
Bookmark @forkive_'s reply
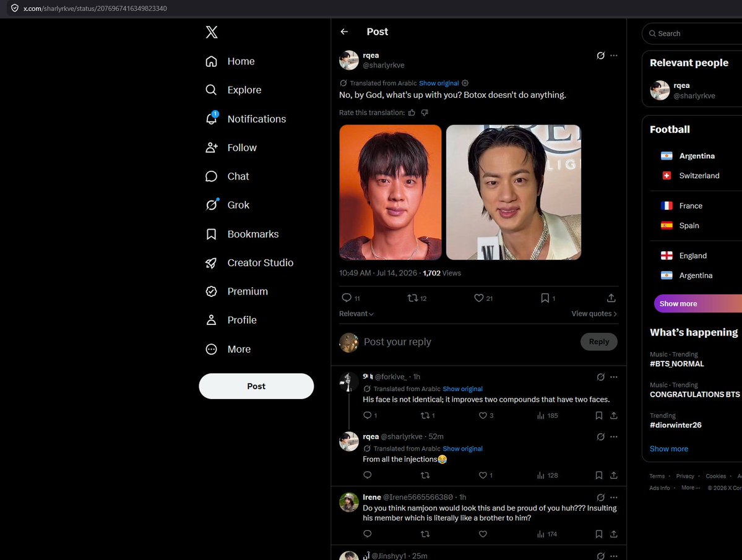click(x=598, y=415)
